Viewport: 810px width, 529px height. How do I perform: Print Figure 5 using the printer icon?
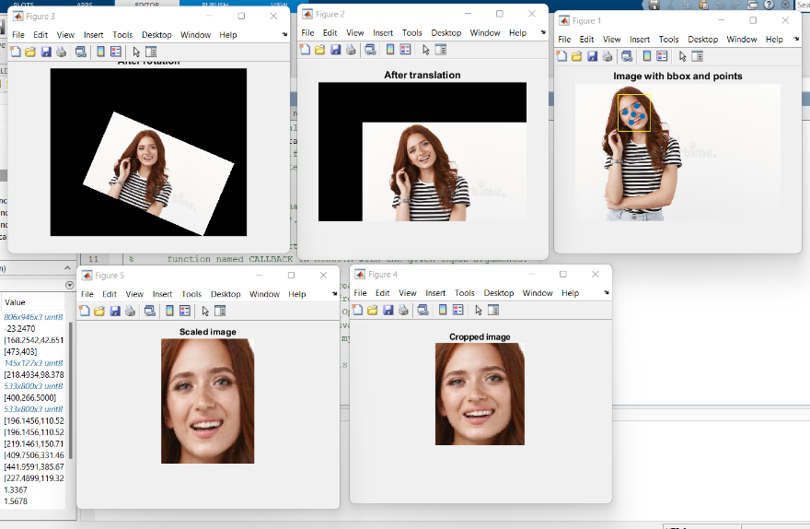(131, 311)
